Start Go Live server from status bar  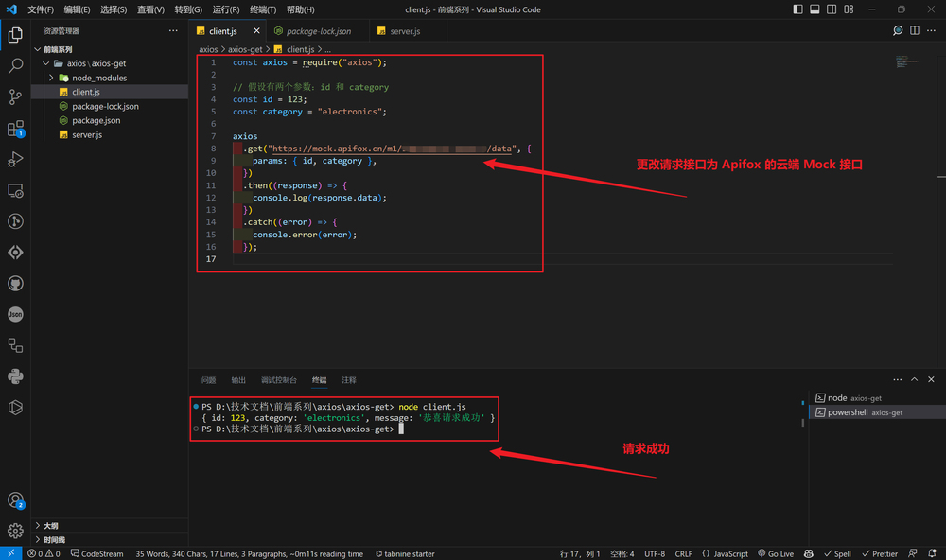776,553
